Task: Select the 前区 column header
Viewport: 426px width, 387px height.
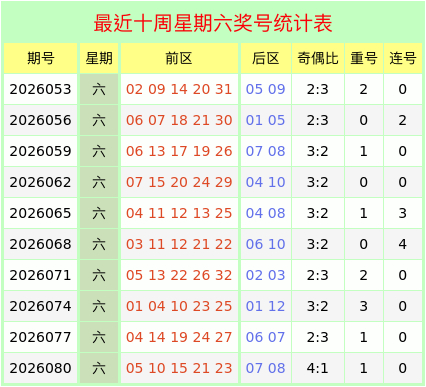Action: click(179, 58)
